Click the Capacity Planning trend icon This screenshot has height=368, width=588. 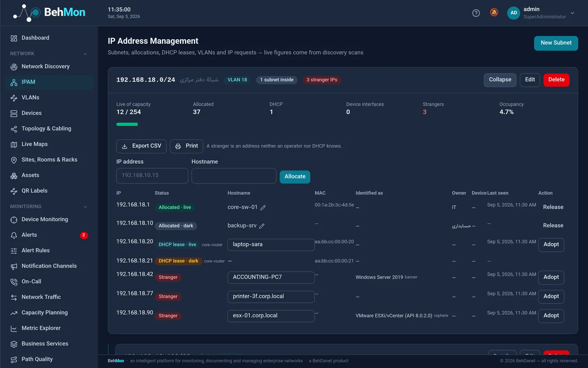(14, 313)
